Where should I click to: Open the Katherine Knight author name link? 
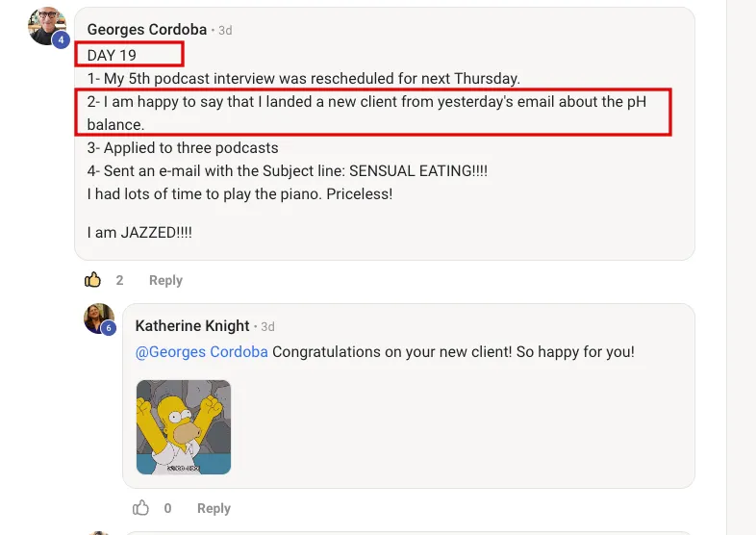pos(192,326)
